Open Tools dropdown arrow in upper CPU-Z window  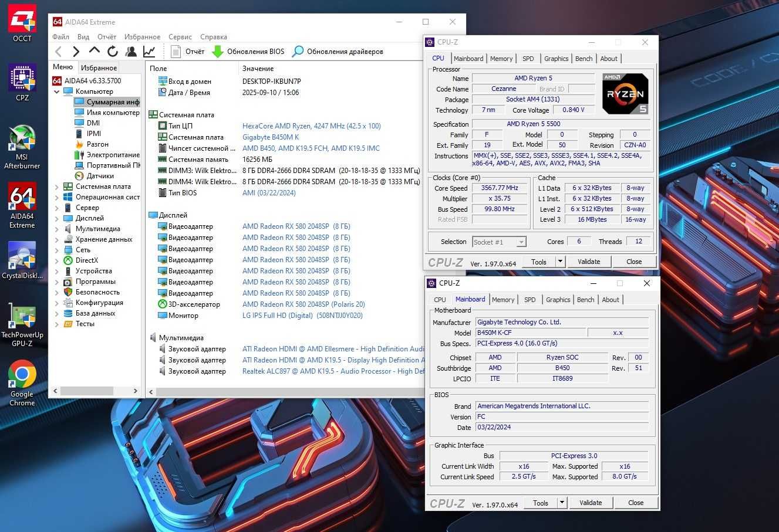[x=560, y=262]
